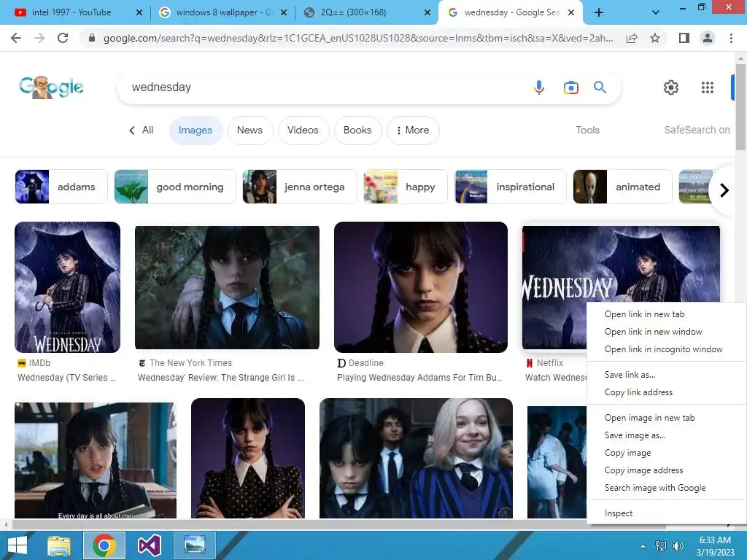The image size is (747, 560).
Task: Share this page via address bar icon
Action: [x=632, y=38]
